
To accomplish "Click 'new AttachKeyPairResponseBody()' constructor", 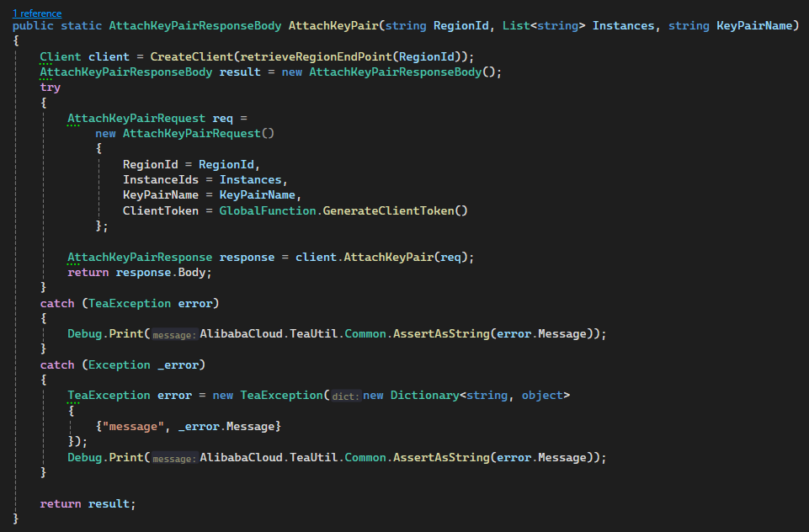I will (x=391, y=72).
